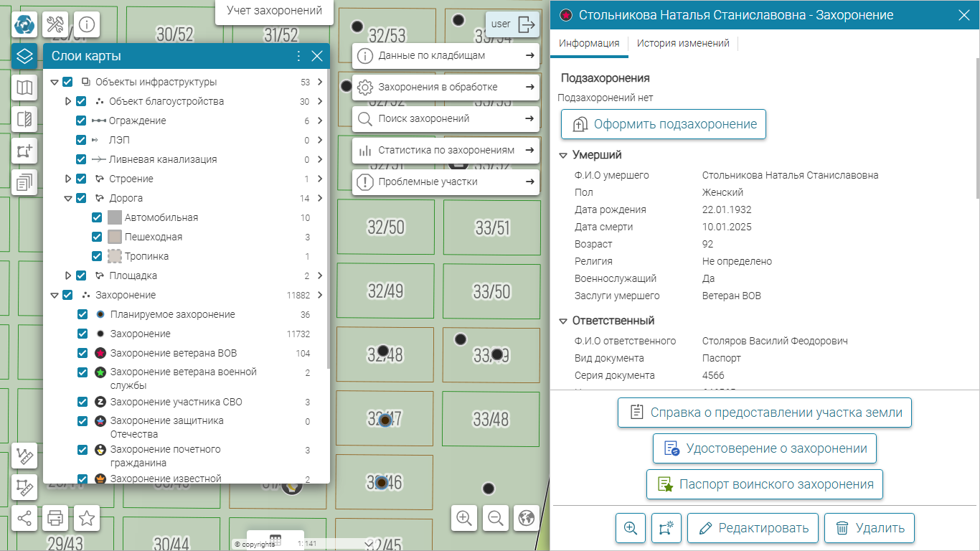Screen dimensions: 980x551
Task: Toggle the Захоронение ветерана ВОВ checkbox
Action: [83, 353]
